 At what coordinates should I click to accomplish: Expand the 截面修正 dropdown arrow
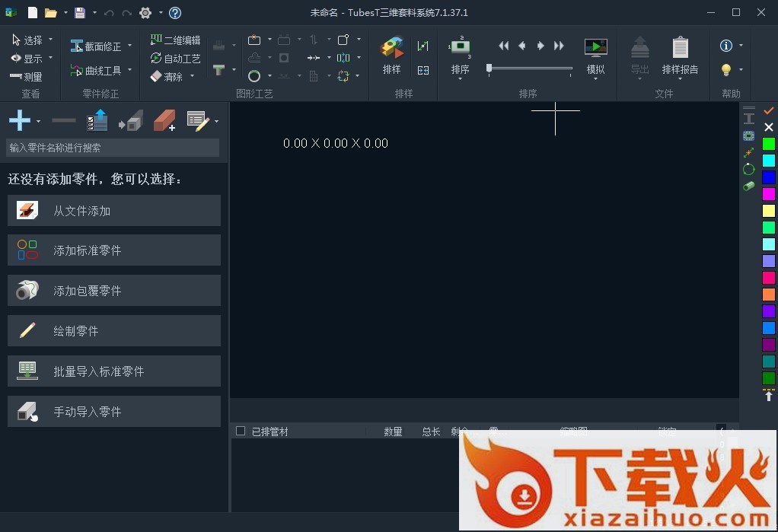coord(130,46)
